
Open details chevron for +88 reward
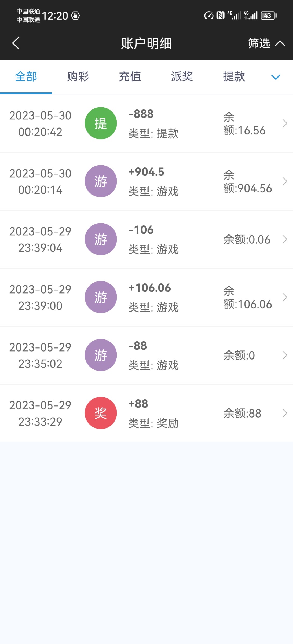coord(285,413)
